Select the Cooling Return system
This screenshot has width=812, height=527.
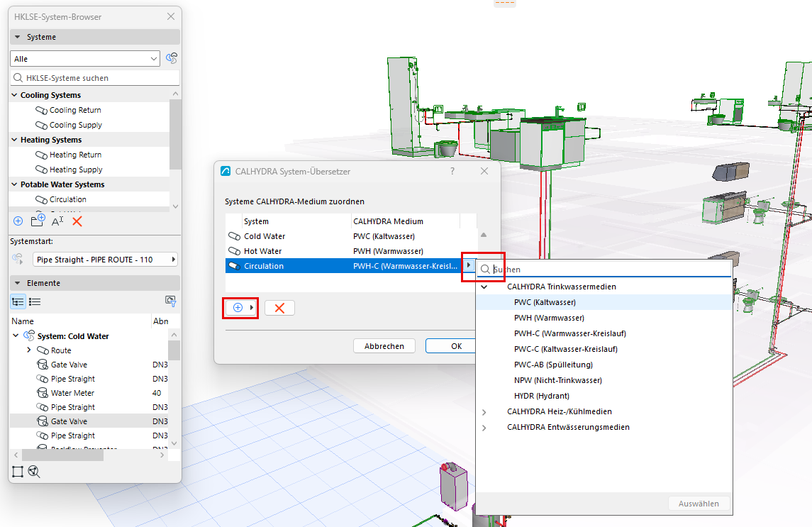click(x=75, y=110)
